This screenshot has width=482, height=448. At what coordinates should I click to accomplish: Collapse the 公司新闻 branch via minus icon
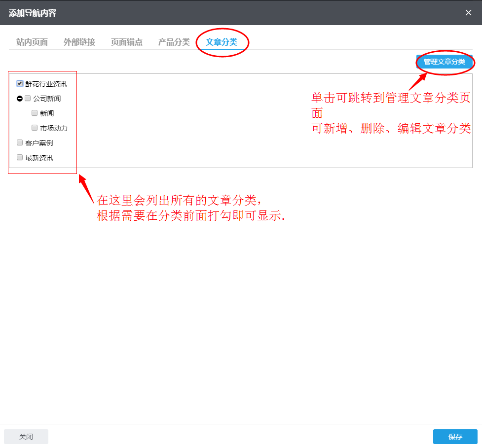click(x=21, y=98)
